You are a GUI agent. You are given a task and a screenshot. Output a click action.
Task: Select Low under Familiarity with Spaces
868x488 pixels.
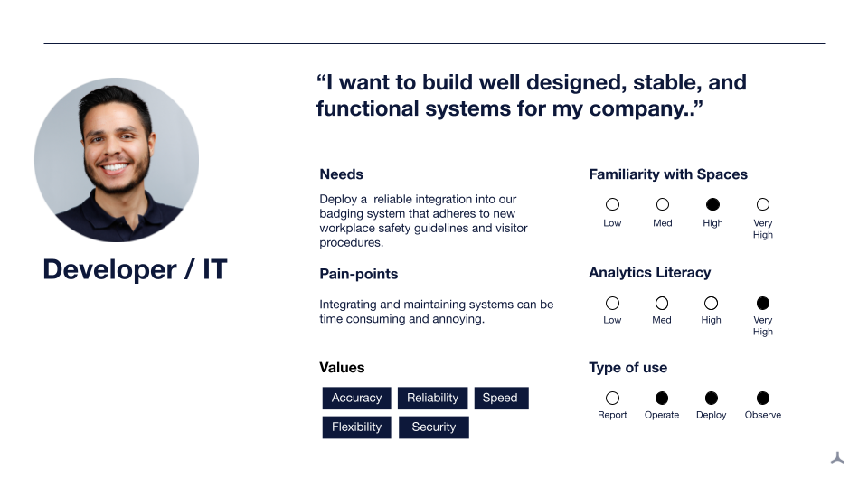[612, 205]
